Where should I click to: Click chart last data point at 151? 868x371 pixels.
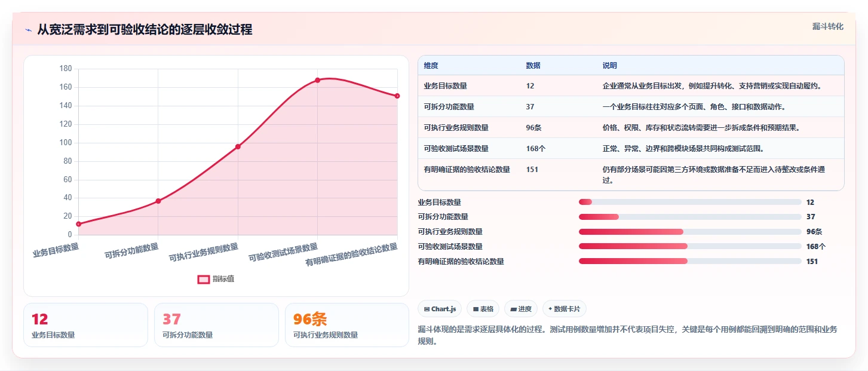pyautogui.click(x=397, y=96)
